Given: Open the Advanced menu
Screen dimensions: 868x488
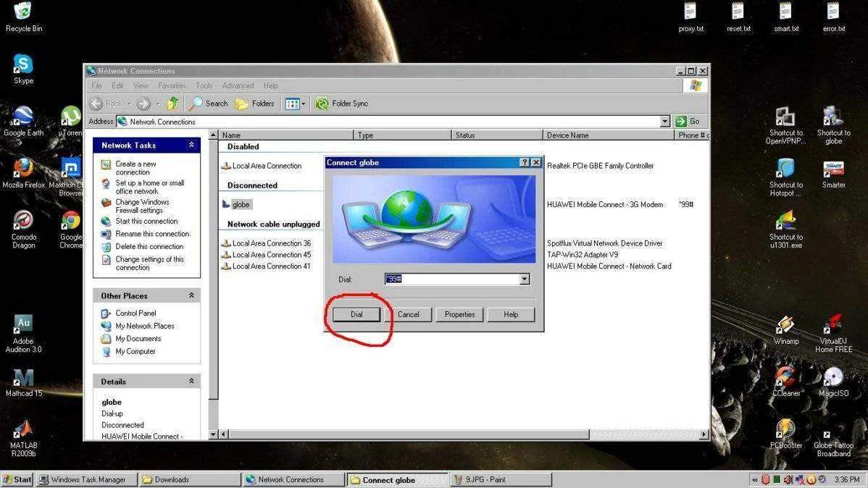Looking at the screenshot, I should pos(238,85).
